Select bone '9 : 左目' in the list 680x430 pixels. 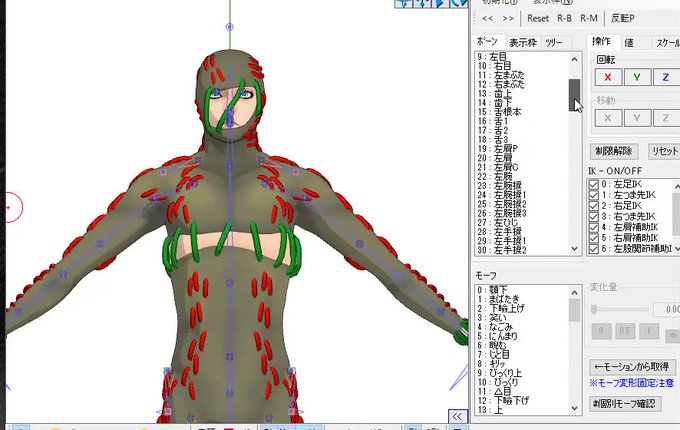[x=491, y=57]
